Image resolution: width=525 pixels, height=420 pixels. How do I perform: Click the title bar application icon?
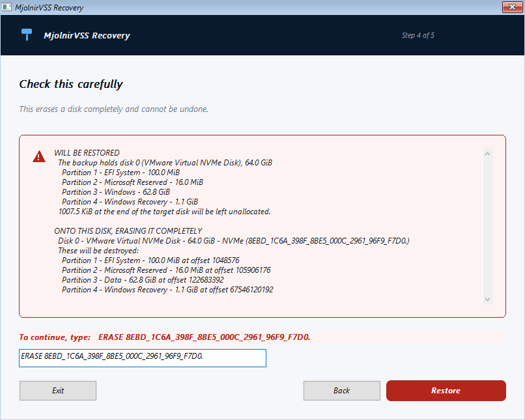tap(7, 7)
